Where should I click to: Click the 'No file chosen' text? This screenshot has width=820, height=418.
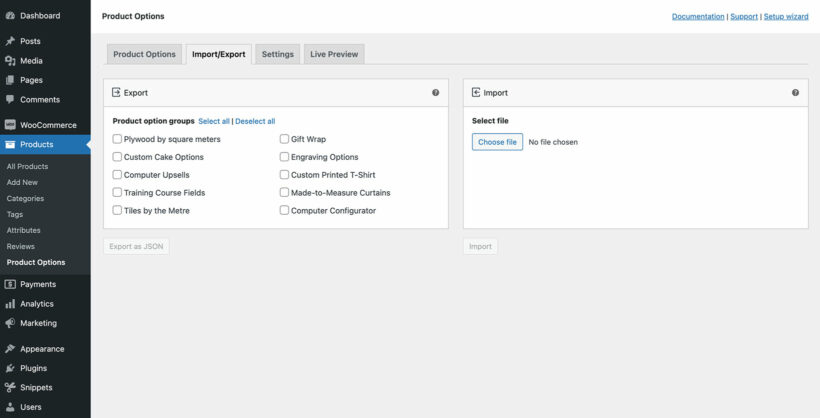(553, 142)
